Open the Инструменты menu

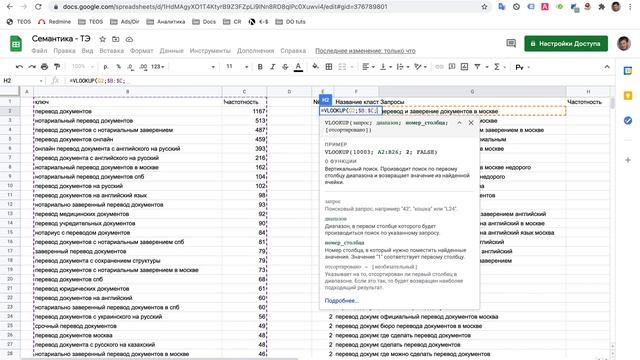(x=210, y=51)
